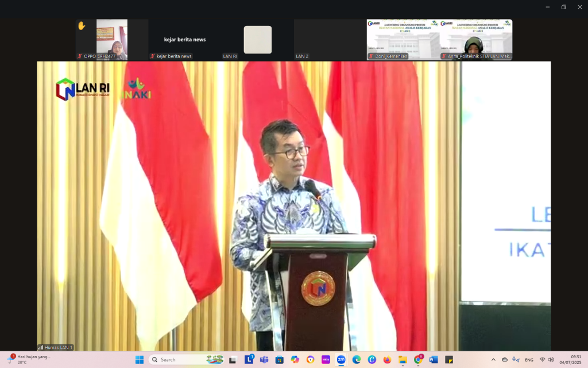Launch Microsoft Teams from the taskbar
The image size is (588, 368).
point(264,360)
